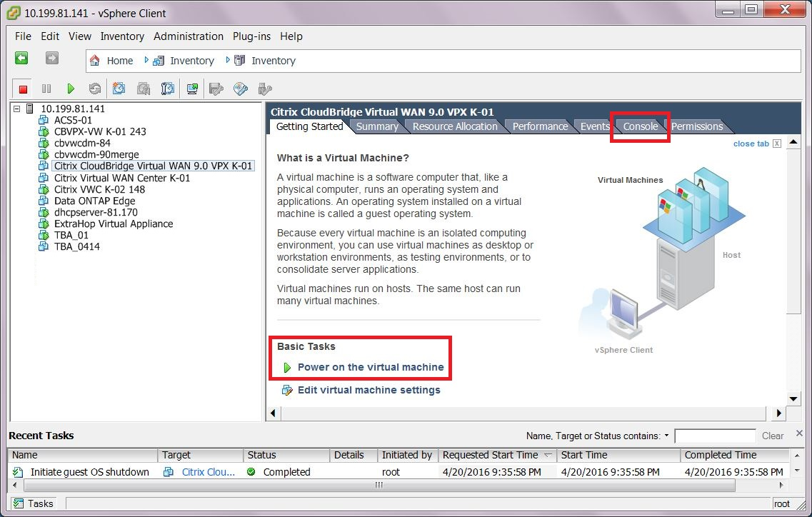Viewport: 812px width, 517px height.
Task: Click the USB device connection toolbar icon
Action: coord(265,89)
